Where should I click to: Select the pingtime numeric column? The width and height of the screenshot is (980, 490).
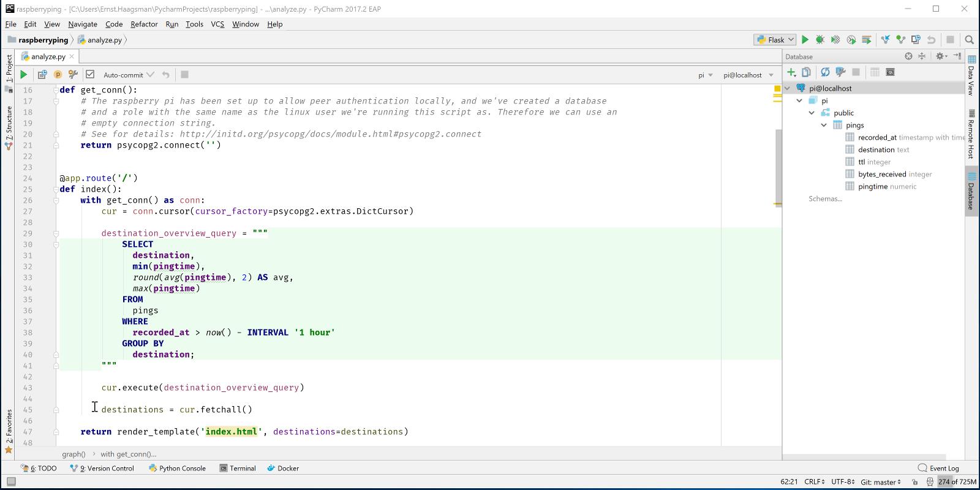(x=881, y=186)
